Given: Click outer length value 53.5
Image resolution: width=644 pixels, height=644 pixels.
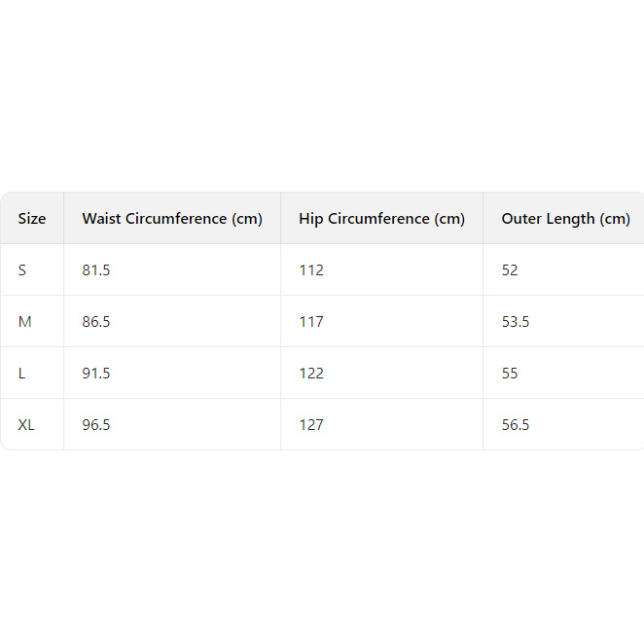Looking at the screenshot, I should (x=516, y=322).
